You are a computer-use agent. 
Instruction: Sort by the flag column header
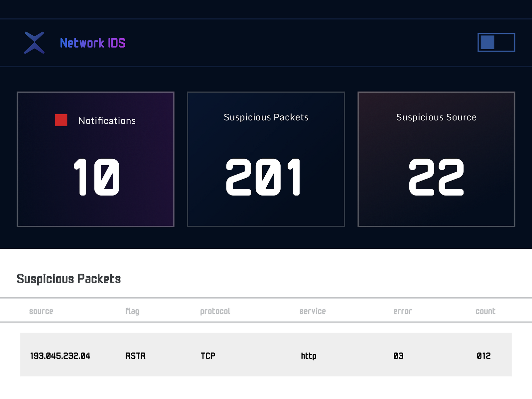click(132, 311)
